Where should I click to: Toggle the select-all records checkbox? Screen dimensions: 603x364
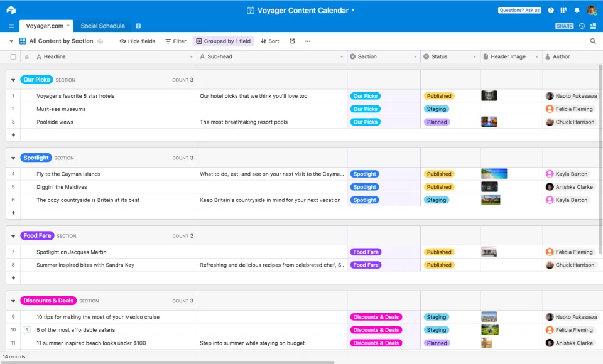[13, 56]
